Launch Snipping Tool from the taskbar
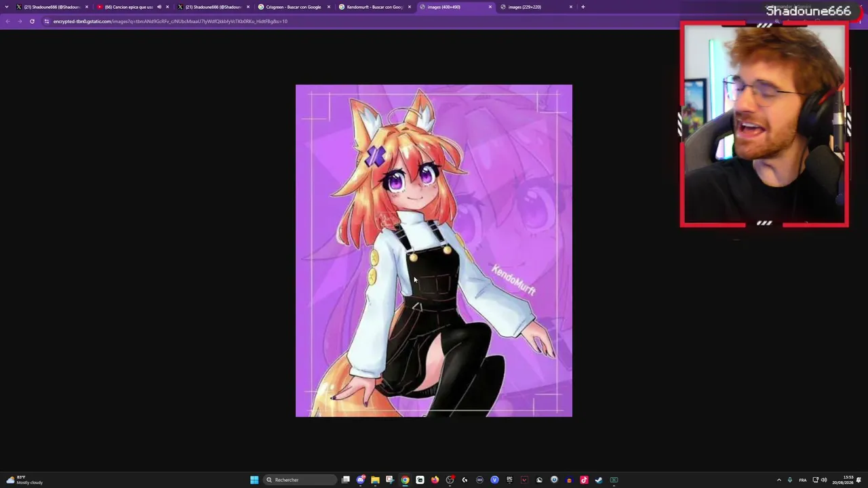Screen dimensions: 868x488 click(390, 480)
